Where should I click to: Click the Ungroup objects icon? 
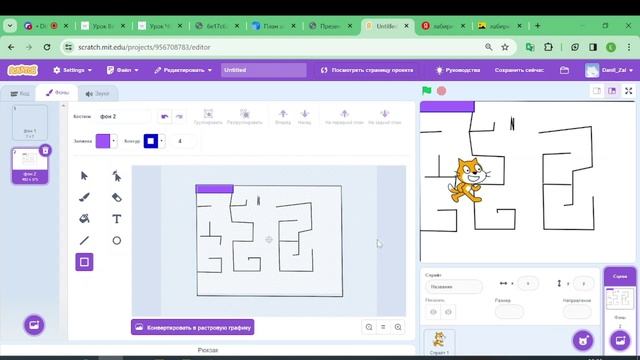point(244,116)
